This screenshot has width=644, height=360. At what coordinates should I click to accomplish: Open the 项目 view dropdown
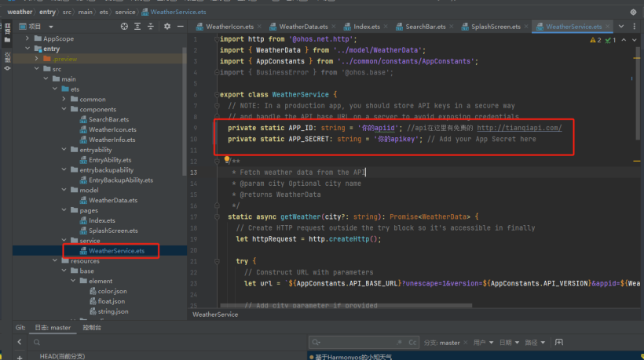[x=51, y=27]
